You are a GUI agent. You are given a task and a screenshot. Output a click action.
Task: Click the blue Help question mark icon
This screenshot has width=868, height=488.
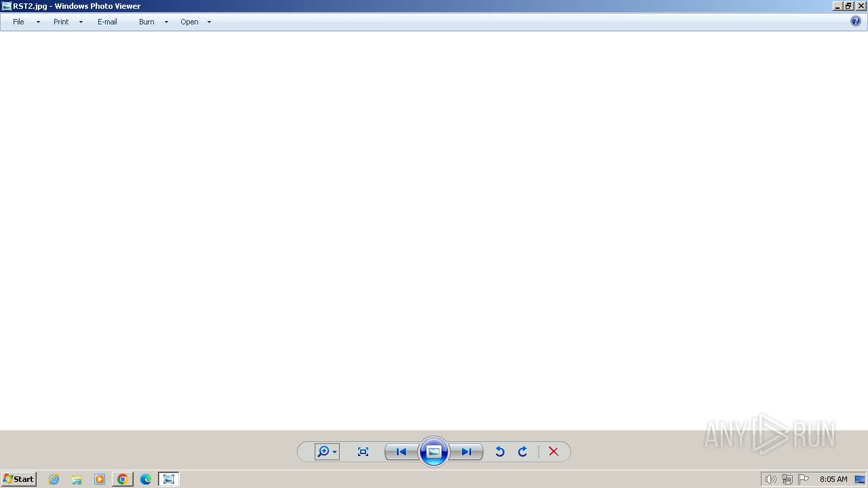(856, 21)
